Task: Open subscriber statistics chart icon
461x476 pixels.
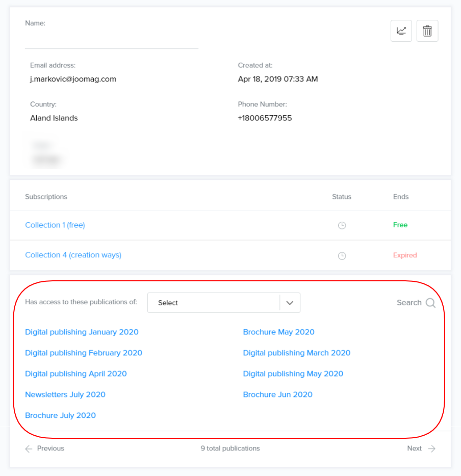Action: (x=401, y=31)
